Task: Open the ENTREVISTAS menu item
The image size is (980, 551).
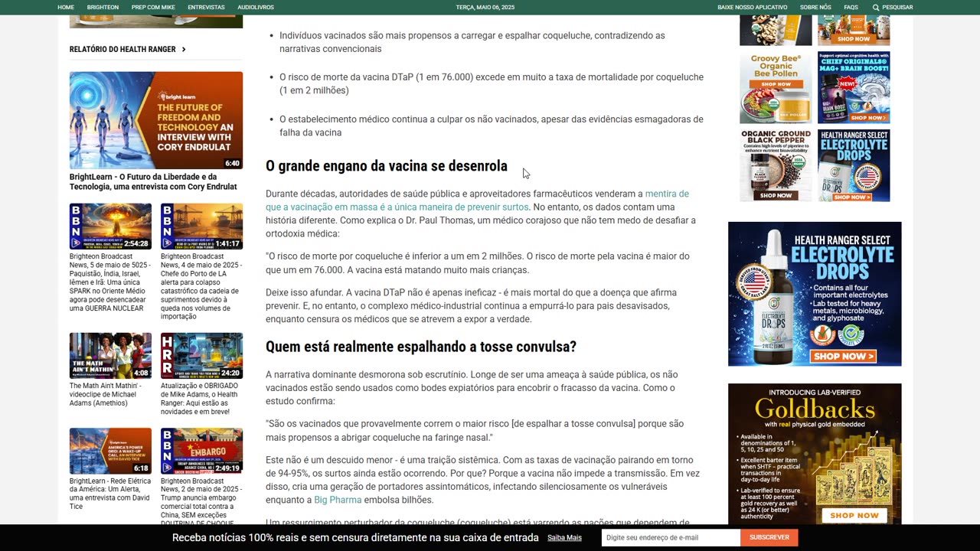Action: pos(206,7)
